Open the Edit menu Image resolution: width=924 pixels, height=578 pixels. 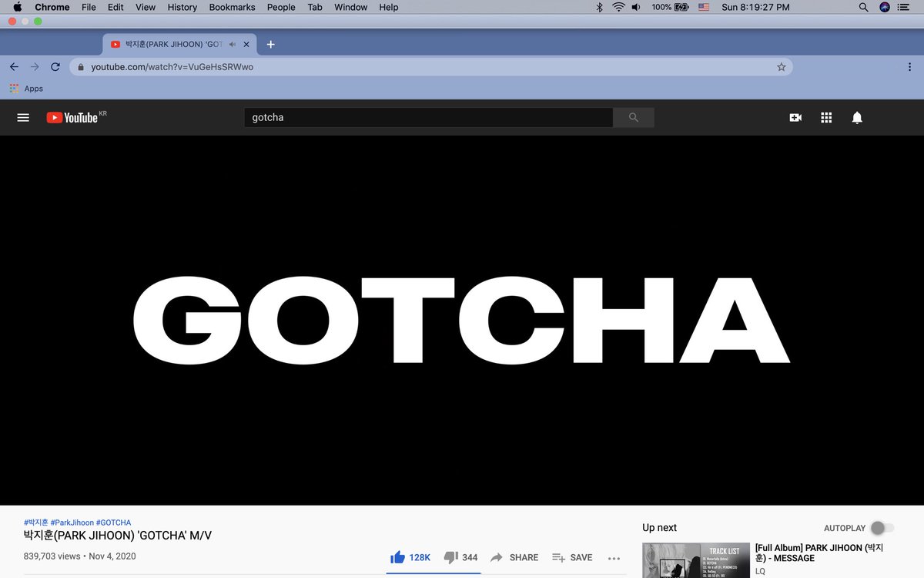115,7
